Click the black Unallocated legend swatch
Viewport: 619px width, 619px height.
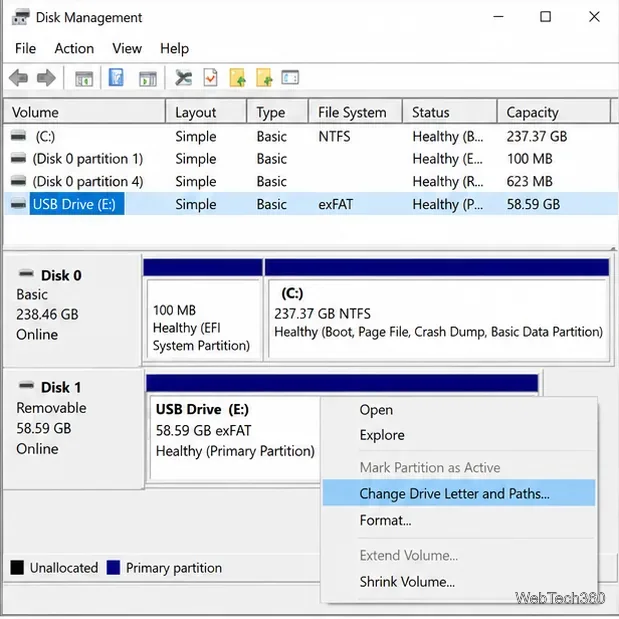17,567
